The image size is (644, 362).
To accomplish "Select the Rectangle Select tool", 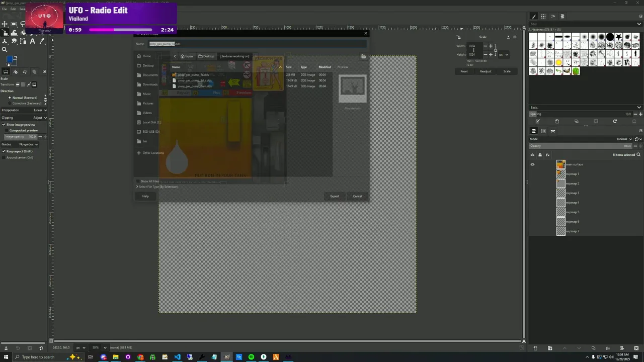I will click(x=14, y=24).
